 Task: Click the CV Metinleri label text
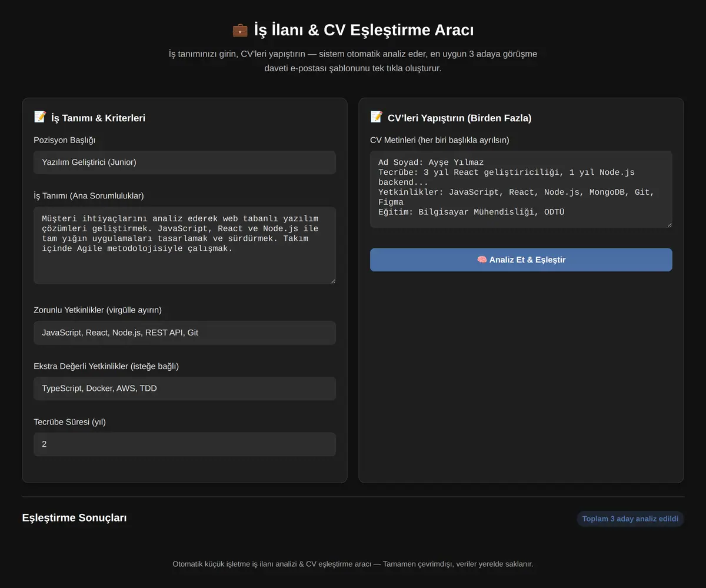[x=439, y=140]
